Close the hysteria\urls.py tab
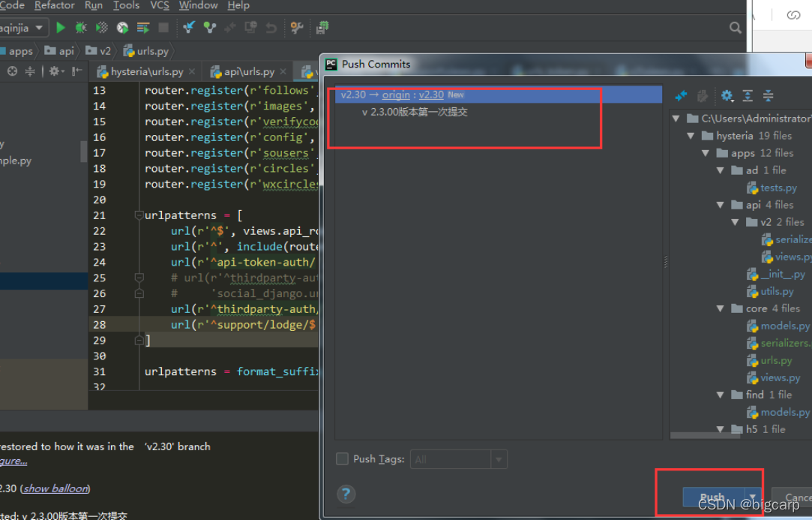Viewport: 812px width, 520px height. 192,71
